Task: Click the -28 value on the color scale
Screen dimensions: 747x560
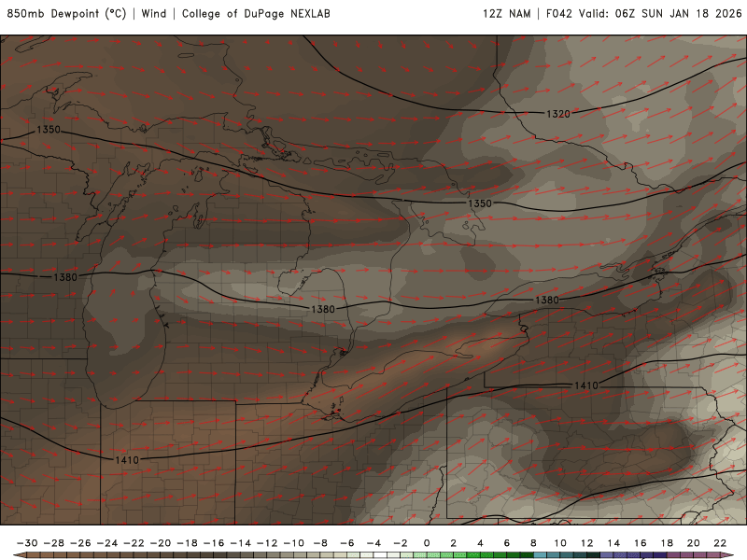Action: [x=53, y=543]
